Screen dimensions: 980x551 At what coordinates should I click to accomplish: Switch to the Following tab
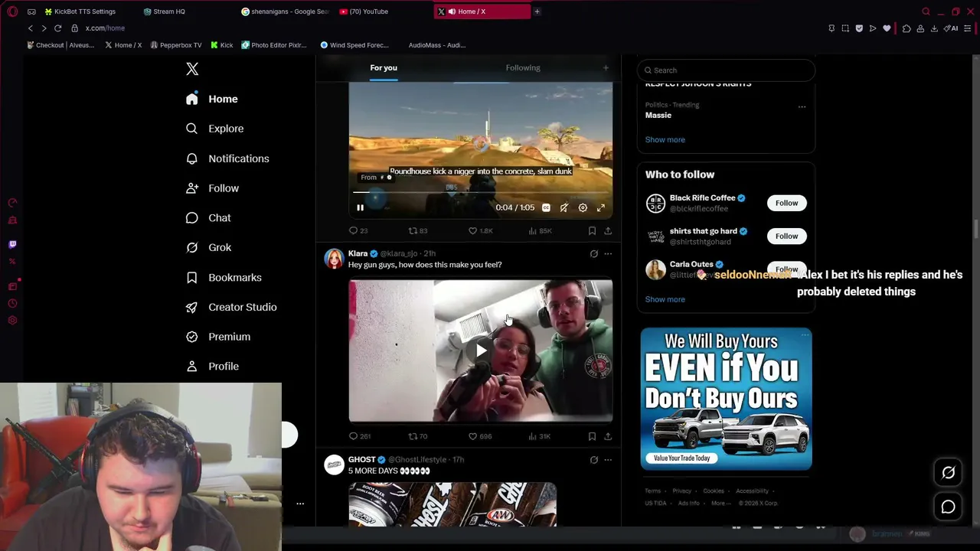523,67
